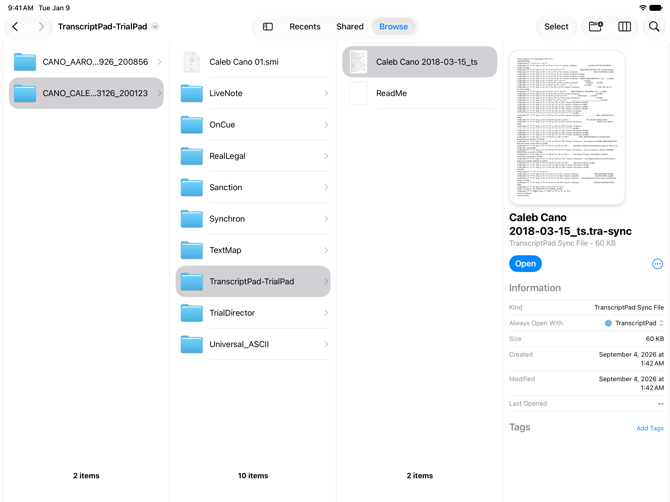Click the TrialDirector folder icon
This screenshot has height=502, width=670.
click(191, 313)
